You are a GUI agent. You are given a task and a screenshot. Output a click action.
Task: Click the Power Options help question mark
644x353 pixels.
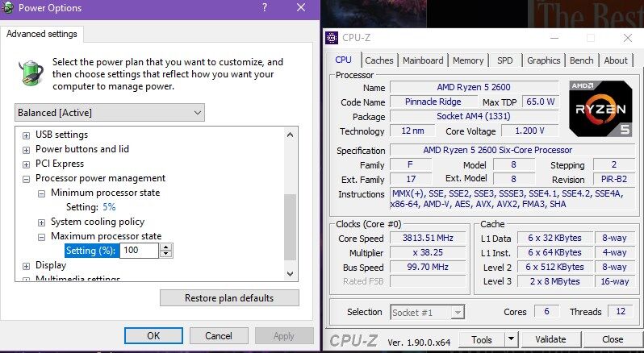pyautogui.click(x=265, y=7)
